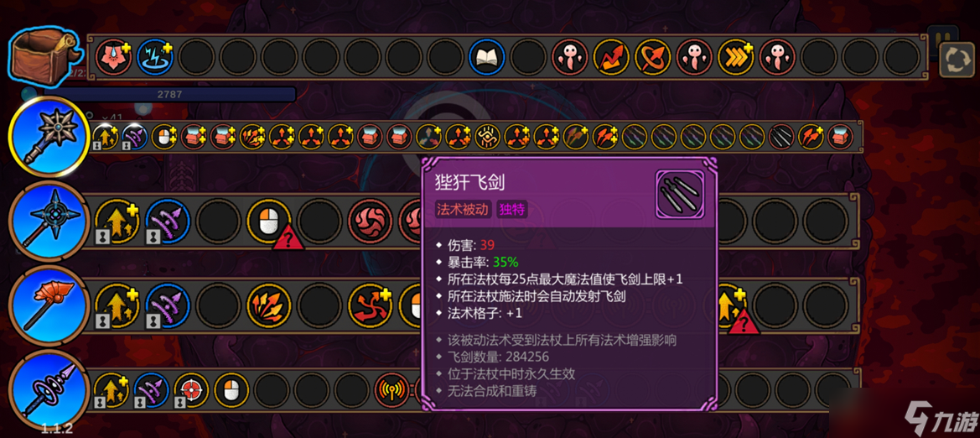Screen dimensions: 980x438
Task: Click the 法术被动 tag in tooltip
Action: [461, 210]
